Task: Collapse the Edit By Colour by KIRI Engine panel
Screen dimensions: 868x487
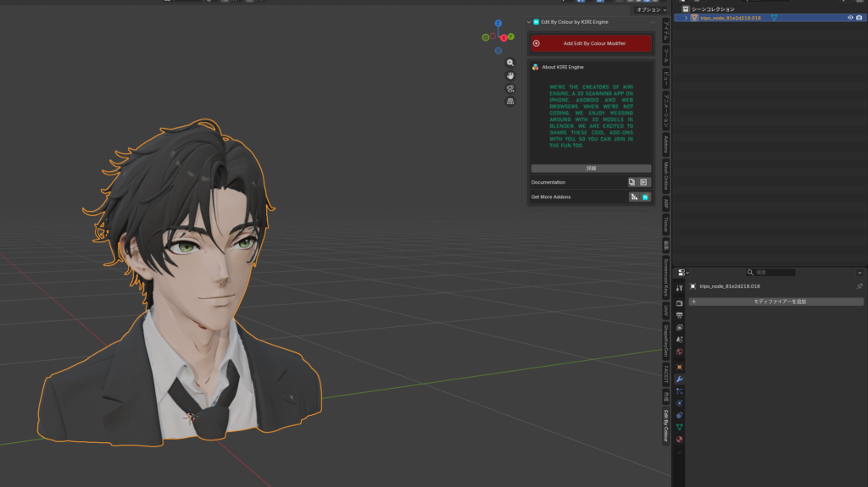Action: coord(529,23)
